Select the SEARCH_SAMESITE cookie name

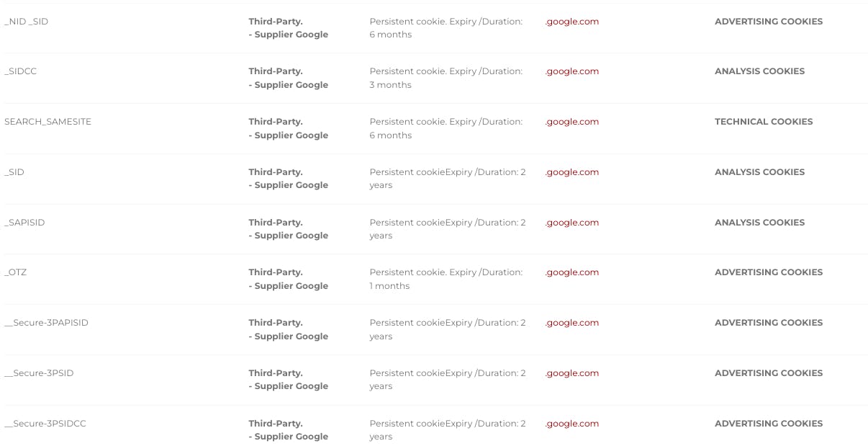[48, 122]
